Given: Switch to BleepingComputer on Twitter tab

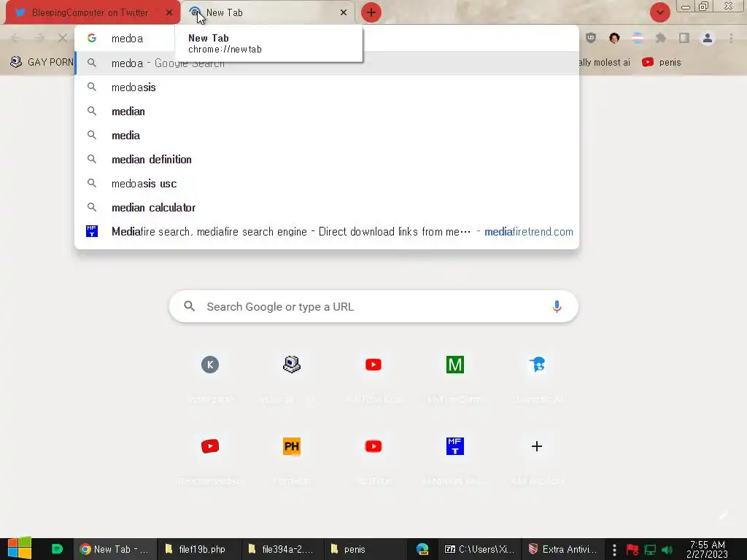Looking at the screenshot, I should click(90, 12).
